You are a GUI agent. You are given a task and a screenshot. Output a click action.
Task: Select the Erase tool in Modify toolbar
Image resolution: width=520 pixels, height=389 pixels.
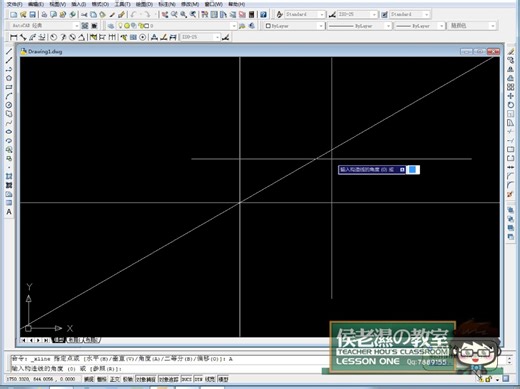(x=510, y=51)
